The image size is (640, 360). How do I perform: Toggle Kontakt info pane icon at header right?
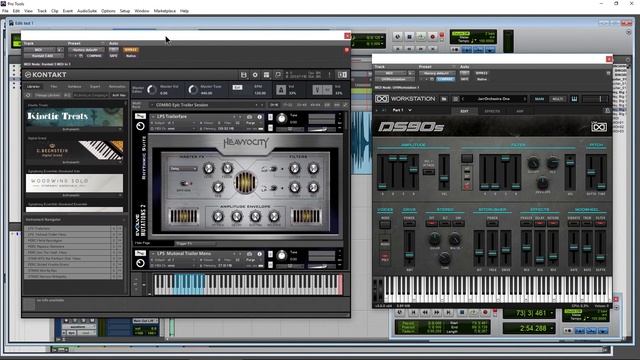tap(342, 75)
